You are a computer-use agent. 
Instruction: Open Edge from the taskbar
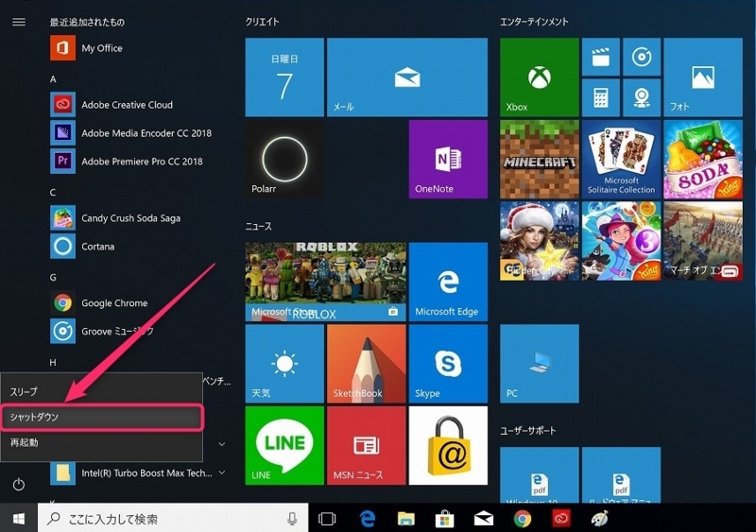(368, 519)
